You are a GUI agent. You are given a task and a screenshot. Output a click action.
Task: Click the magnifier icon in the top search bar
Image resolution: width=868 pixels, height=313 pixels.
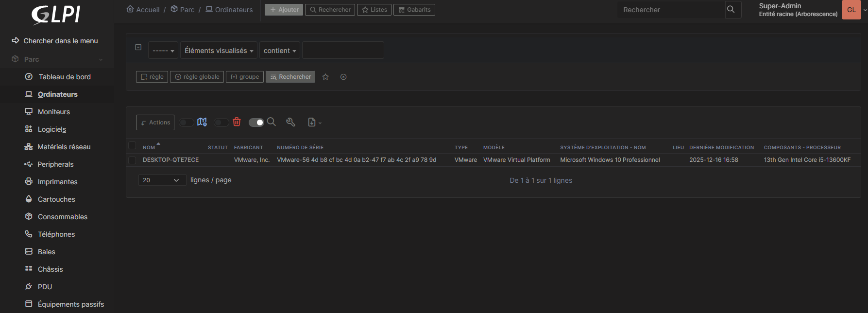coord(731,10)
